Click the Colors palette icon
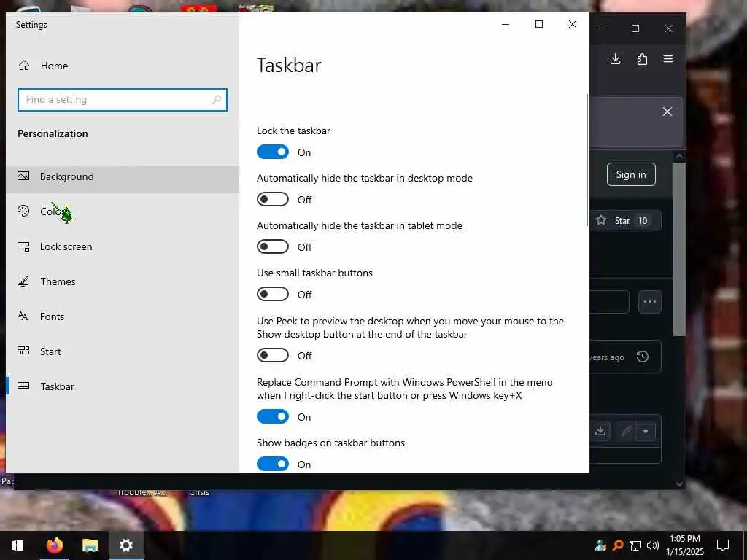 [x=23, y=211]
